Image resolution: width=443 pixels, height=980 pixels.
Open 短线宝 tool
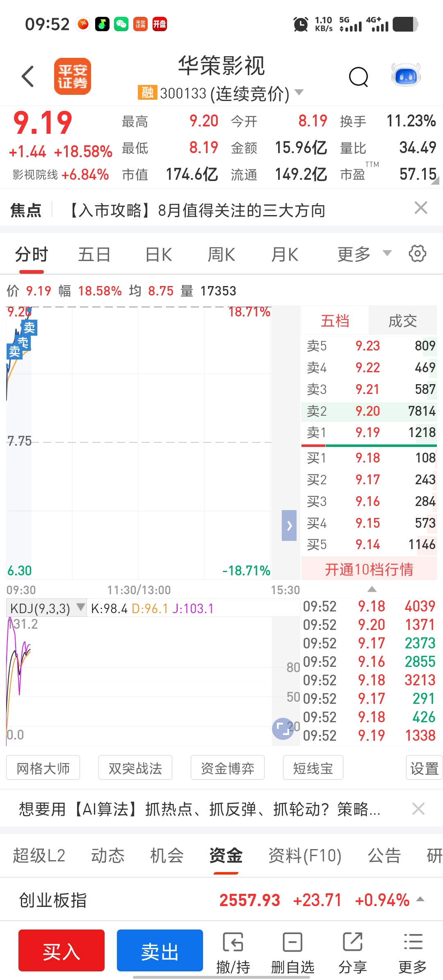tap(313, 768)
